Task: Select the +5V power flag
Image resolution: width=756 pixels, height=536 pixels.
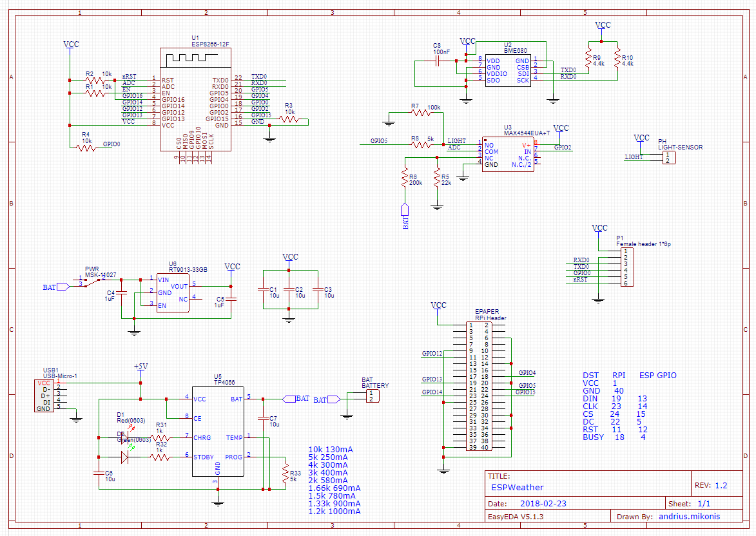Action: coord(141,367)
